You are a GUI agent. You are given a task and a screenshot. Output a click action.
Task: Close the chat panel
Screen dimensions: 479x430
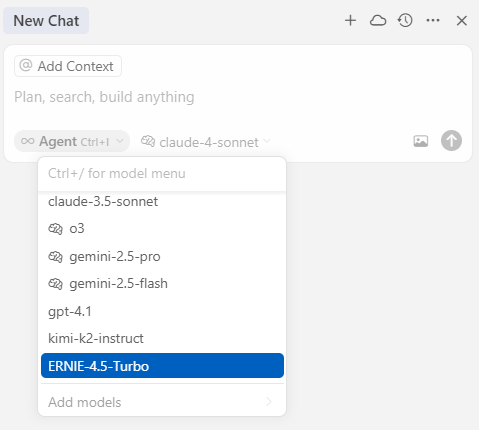pos(462,21)
